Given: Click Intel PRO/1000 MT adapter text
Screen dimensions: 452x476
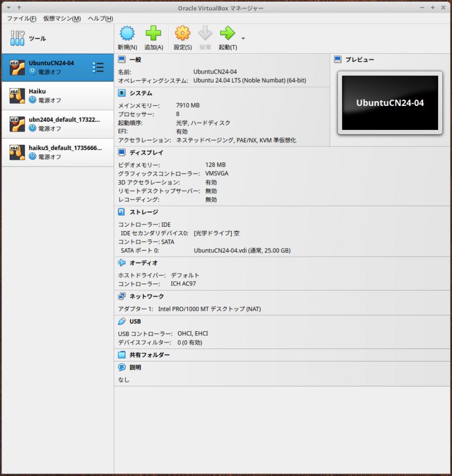Looking at the screenshot, I should (x=209, y=309).
